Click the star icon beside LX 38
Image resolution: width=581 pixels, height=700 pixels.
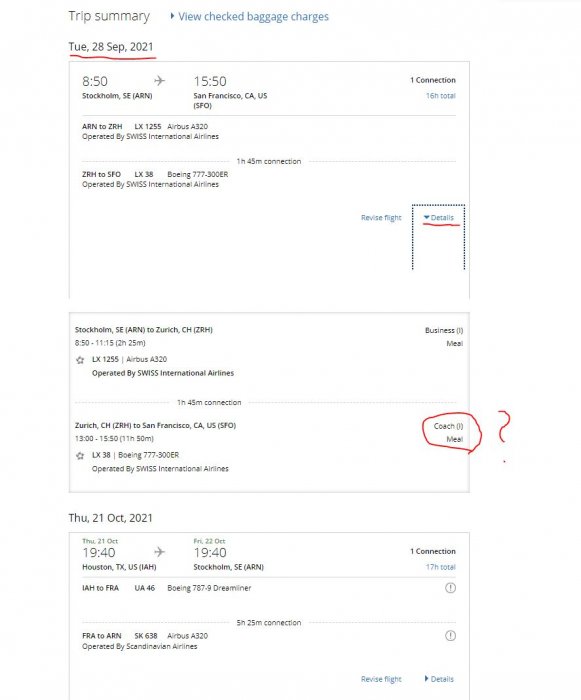tap(80, 456)
